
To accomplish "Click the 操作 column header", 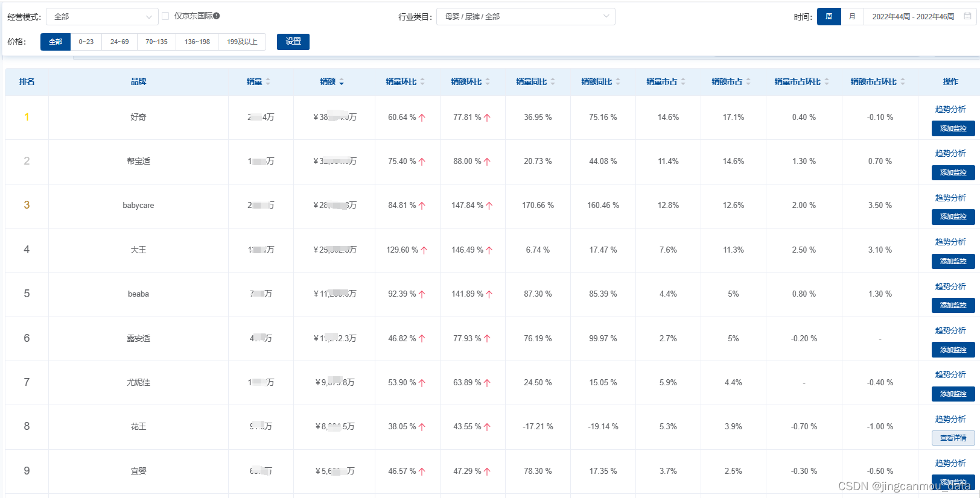I will tap(950, 81).
